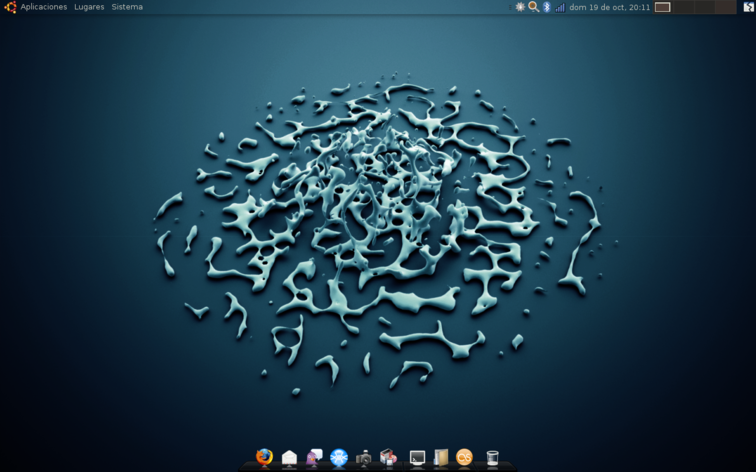Click the icon at the top-right corner of the panel

click(x=748, y=7)
